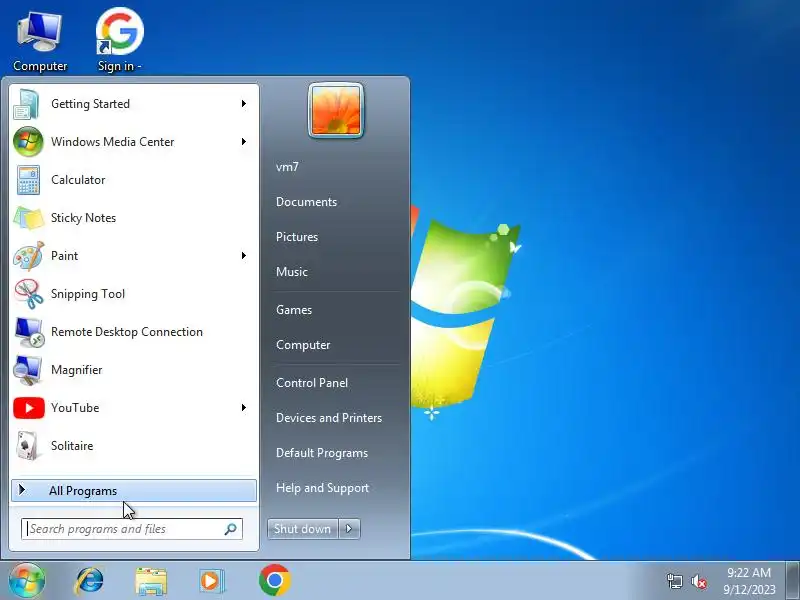Open Pictures library
Viewport: 800px width, 600px height.
coord(297,237)
